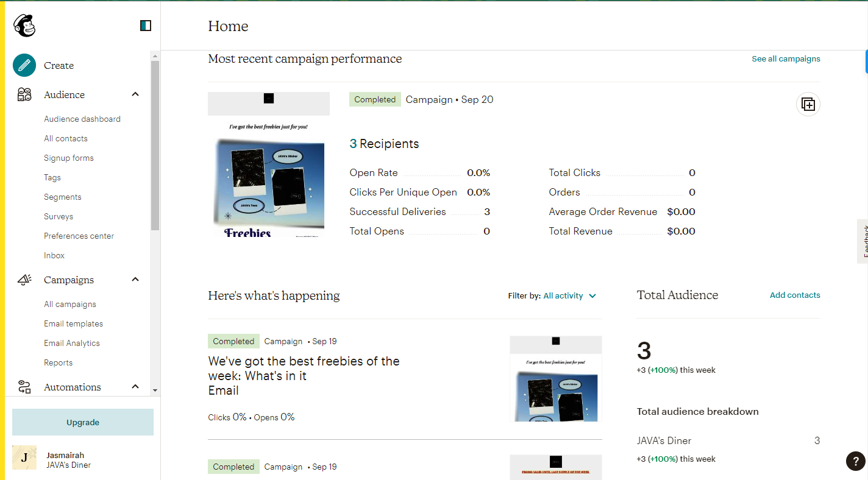Open Preferences center
Screen dimensions: 868x480
pyautogui.click(x=79, y=236)
